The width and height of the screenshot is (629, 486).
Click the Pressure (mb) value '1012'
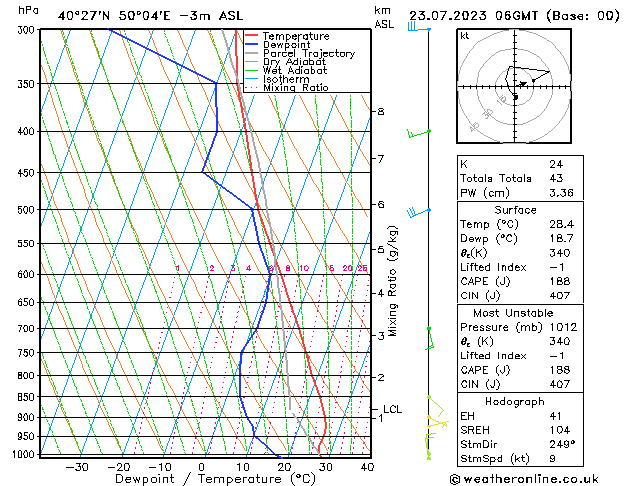coord(563,327)
